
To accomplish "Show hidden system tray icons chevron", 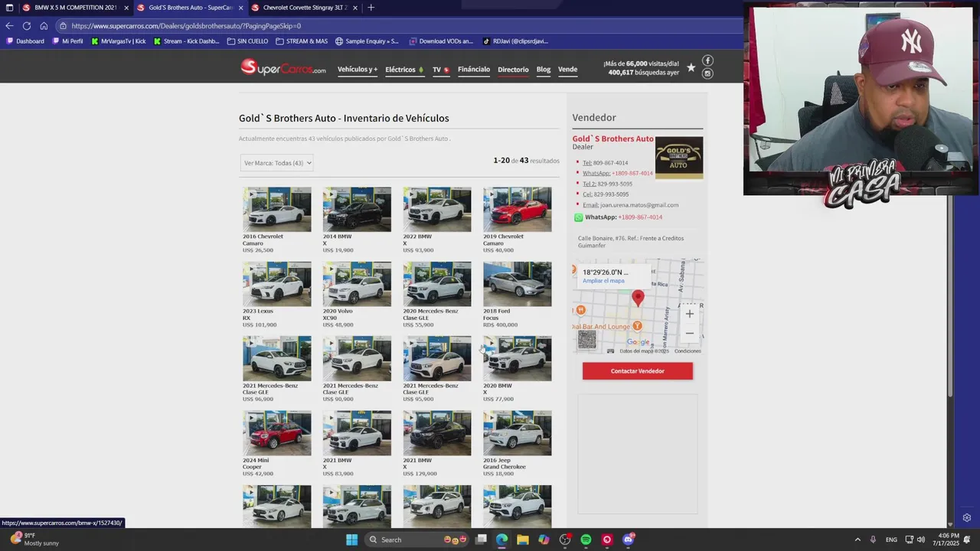I will [857, 540].
